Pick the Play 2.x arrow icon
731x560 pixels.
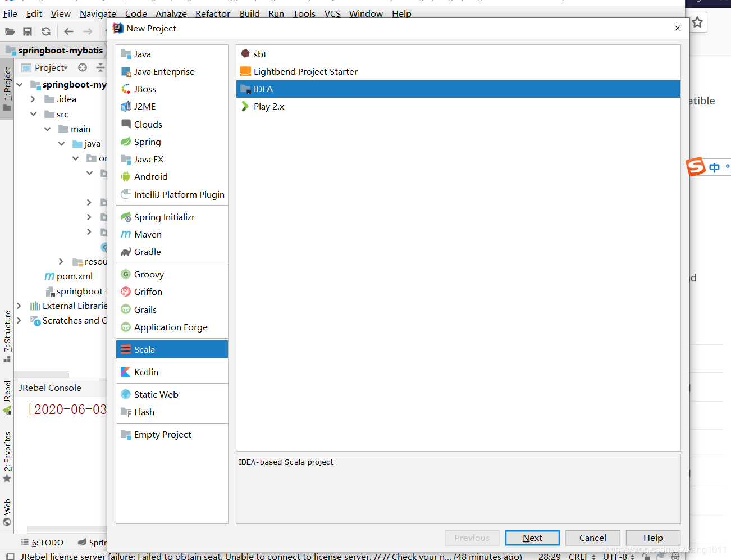click(x=245, y=106)
